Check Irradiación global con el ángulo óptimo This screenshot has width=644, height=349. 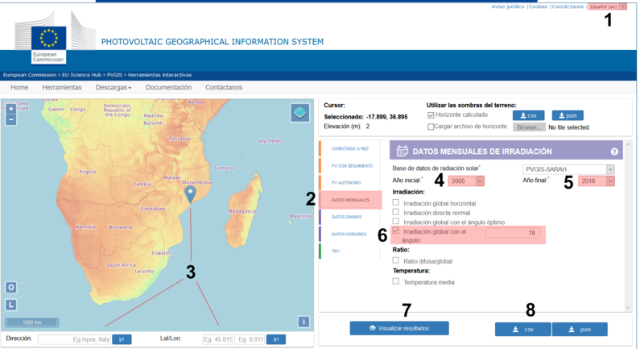coord(395,221)
